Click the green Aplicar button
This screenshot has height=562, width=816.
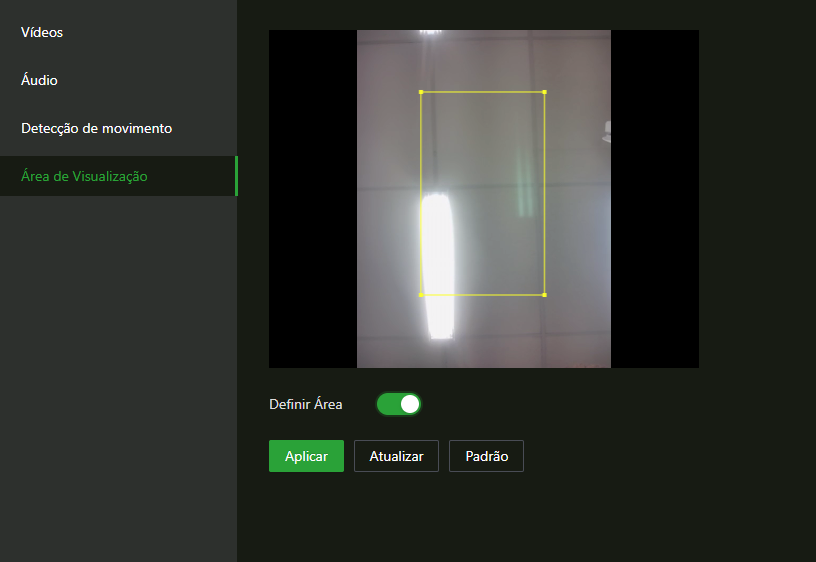tap(306, 456)
